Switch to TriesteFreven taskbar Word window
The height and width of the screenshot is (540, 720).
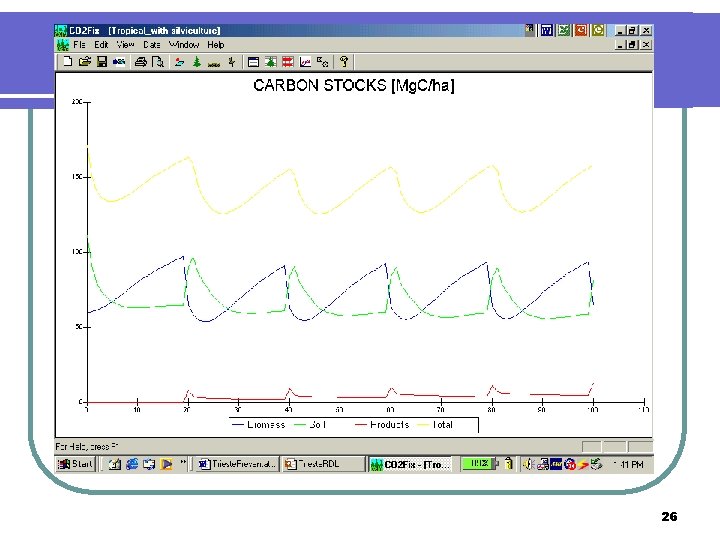(237, 464)
